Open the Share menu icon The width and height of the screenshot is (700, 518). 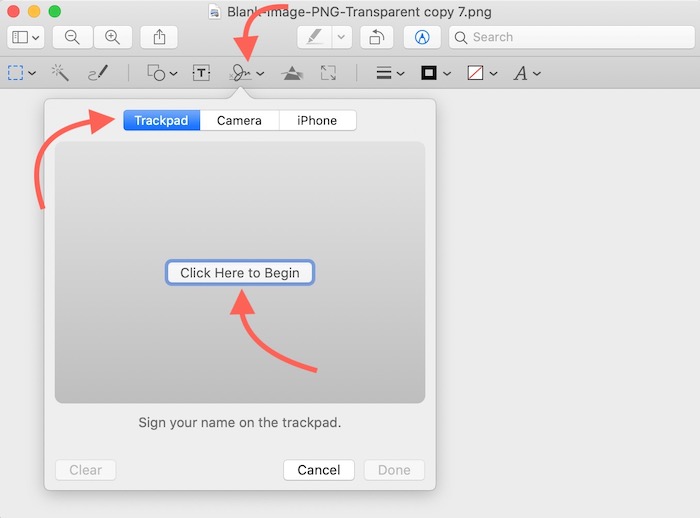tap(159, 37)
